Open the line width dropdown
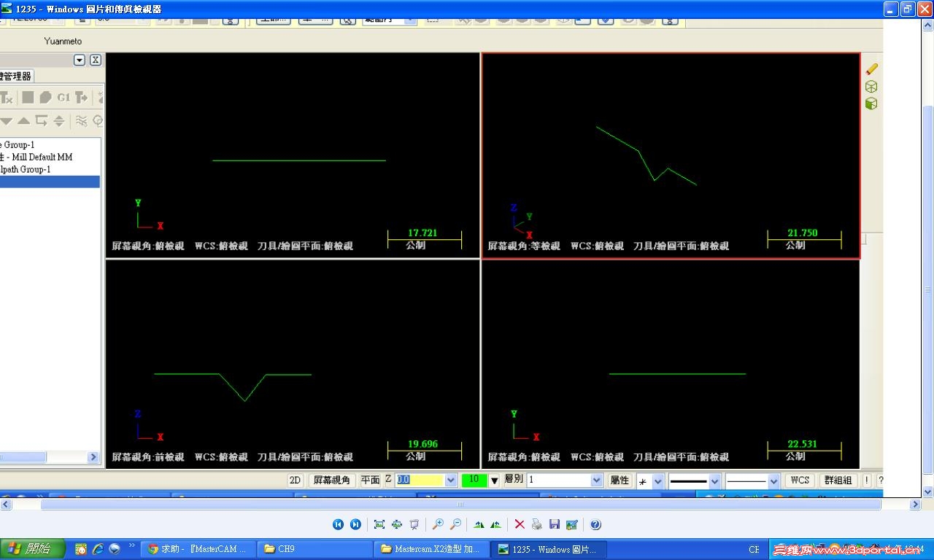Viewport: 934px width, 560px height. [x=773, y=481]
